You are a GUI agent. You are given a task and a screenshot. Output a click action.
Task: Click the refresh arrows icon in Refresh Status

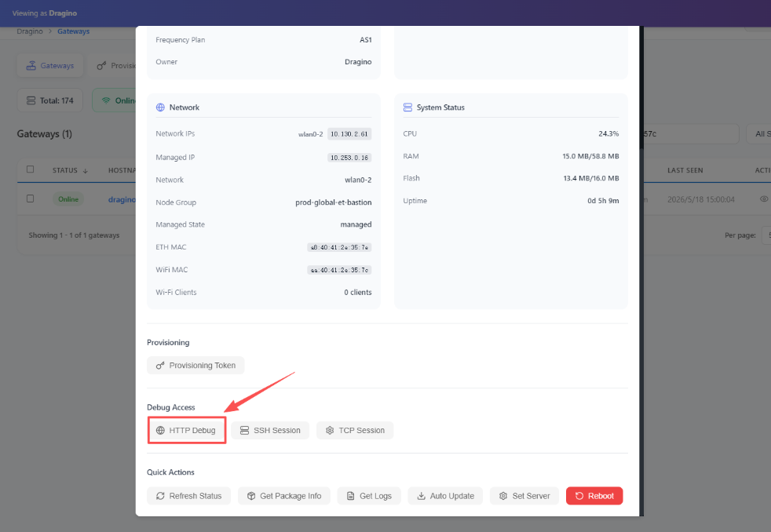(160, 496)
